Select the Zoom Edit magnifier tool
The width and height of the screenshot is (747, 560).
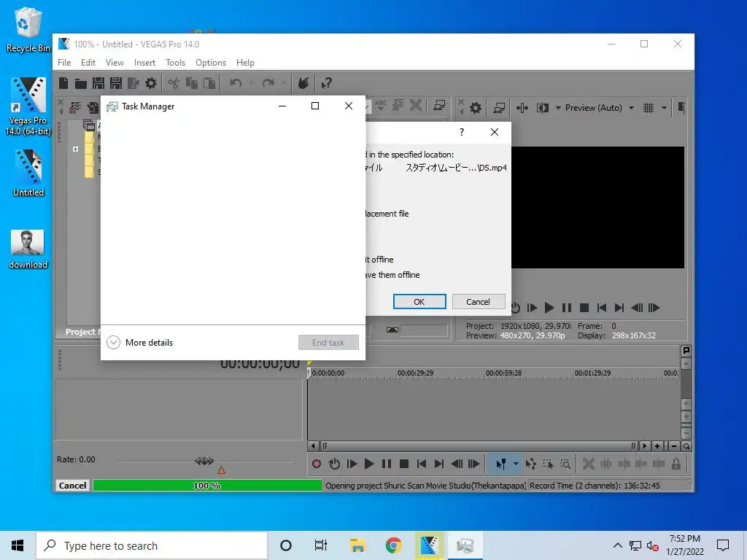coord(565,464)
